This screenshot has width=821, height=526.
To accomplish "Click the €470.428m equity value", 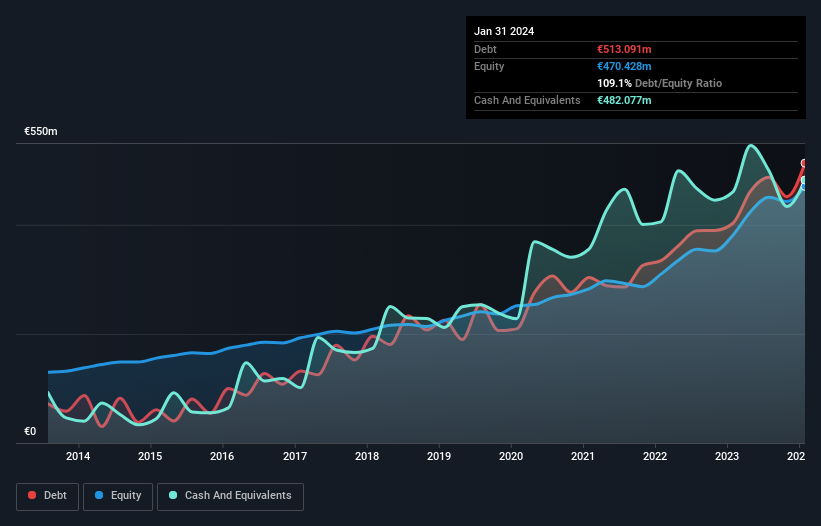I will pyautogui.click(x=624, y=66).
